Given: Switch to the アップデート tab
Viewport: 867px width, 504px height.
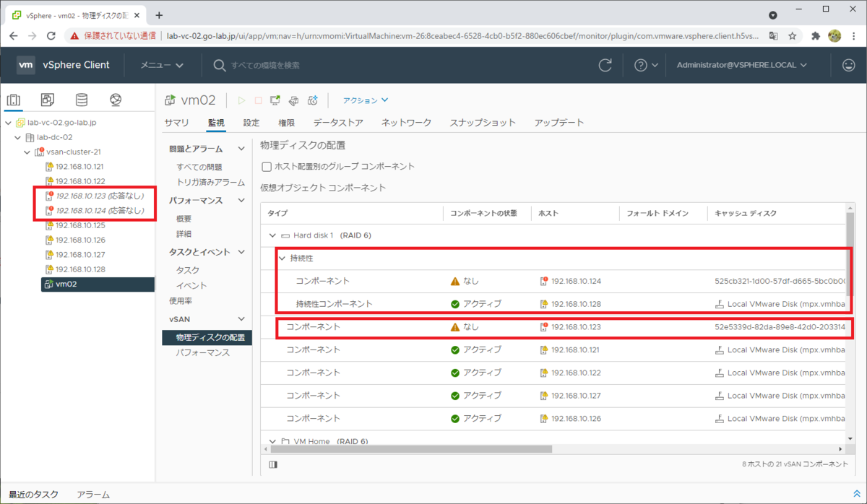Looking at the screenshot, I should 559,123.
